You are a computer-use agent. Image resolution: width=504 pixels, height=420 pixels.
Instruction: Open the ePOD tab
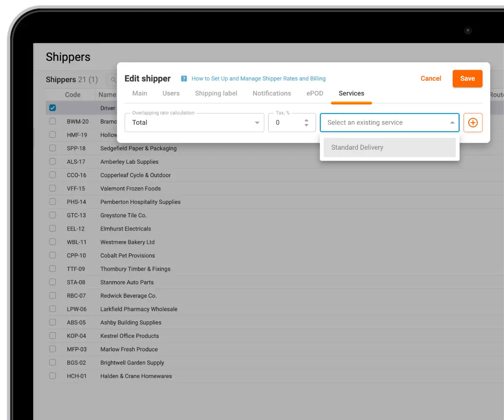click(315, 93)
